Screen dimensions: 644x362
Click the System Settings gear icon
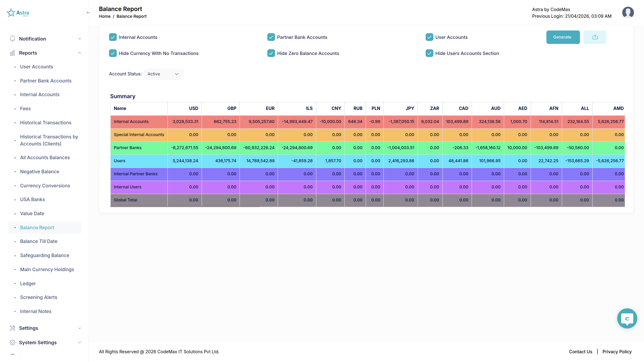[x=13, y=342]
